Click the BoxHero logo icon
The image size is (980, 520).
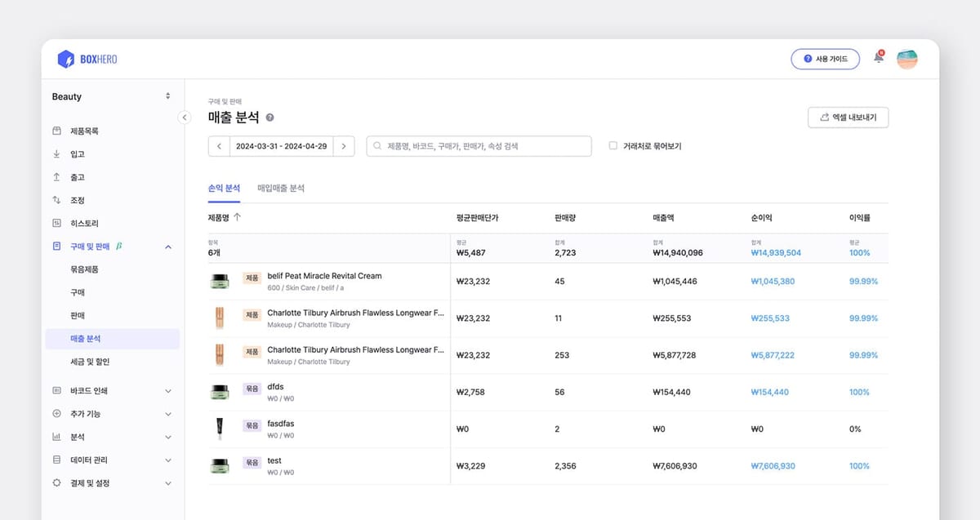[x=66, y=59]
